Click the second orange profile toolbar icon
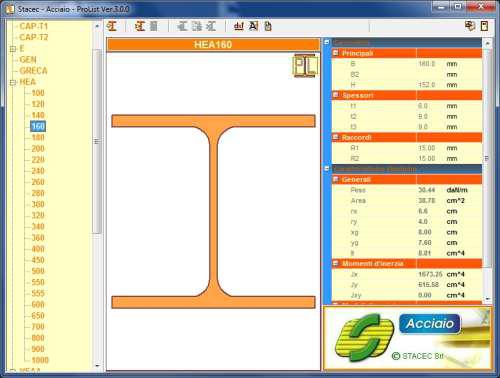Viewport: 500px width, 378px height. pos(140,26)
